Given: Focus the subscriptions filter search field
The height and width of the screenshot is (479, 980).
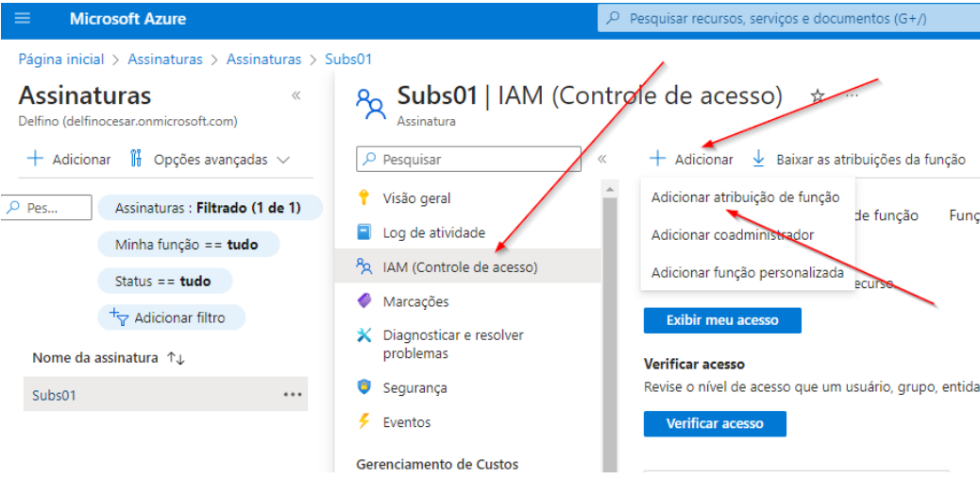Looking at the screenshot, I should [47, 208].
